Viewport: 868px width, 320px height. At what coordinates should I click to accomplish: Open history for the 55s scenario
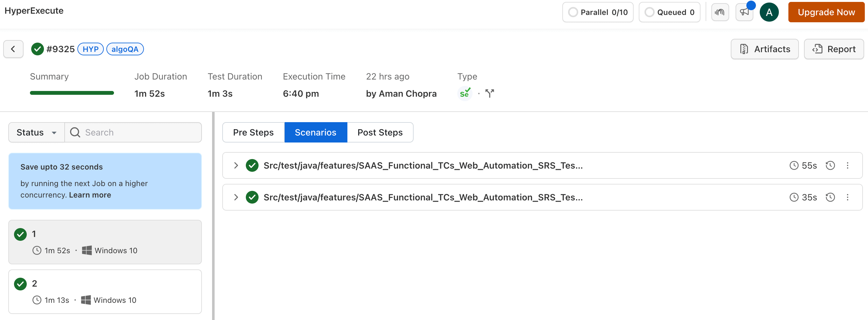[x=830, y=165]
